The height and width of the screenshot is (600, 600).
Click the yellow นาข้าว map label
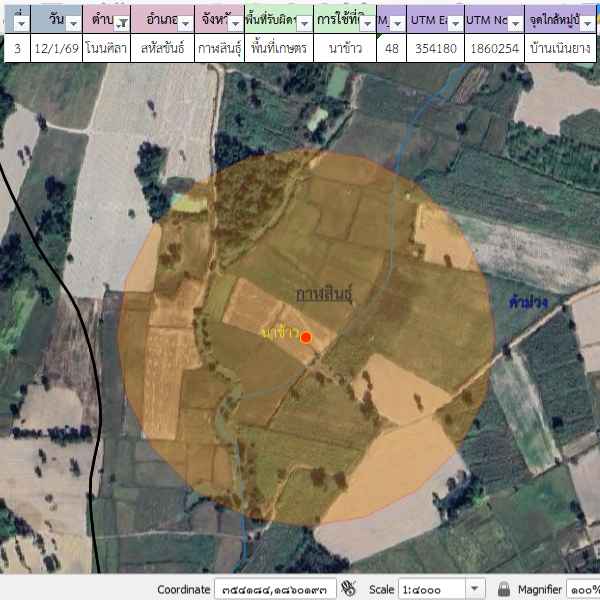[279, 332]
